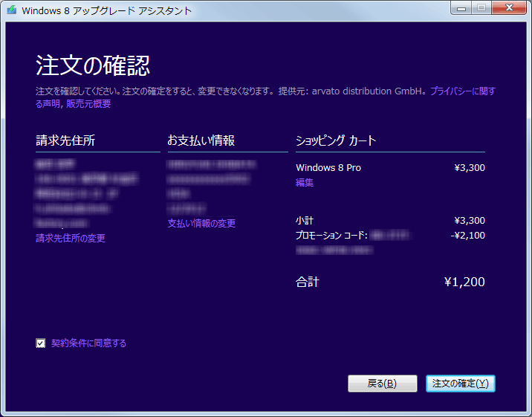Click the 注文の確認 heading
This screenshot has width=532, height=417.
pyautogui.click(x=93, y=65)
